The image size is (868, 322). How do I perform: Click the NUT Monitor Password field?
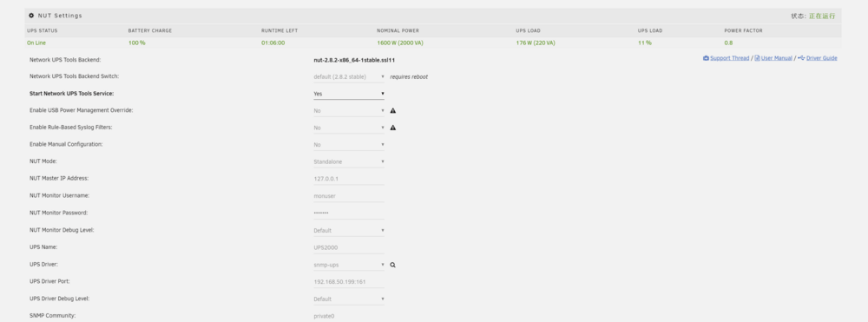coord(349,213)
